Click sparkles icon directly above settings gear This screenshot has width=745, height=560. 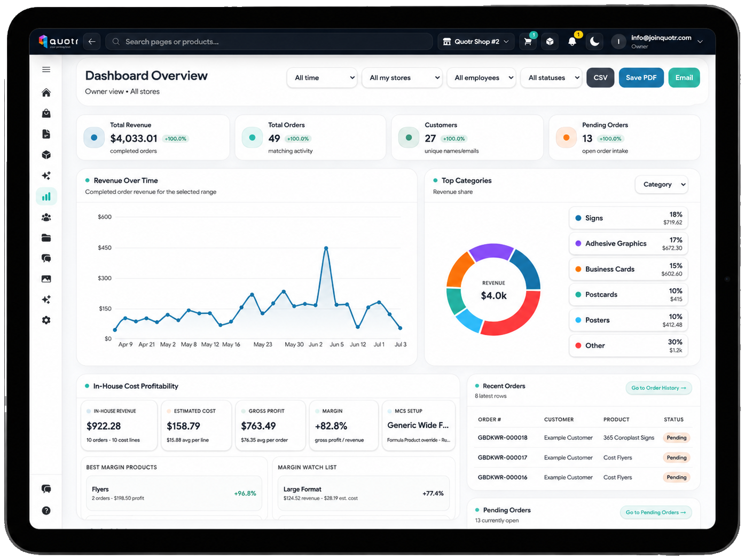(x=46, y=299)
